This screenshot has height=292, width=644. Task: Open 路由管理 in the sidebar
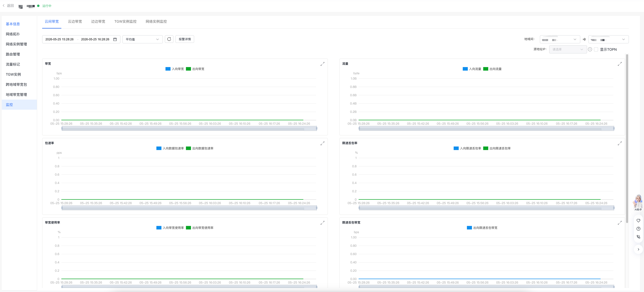[x=19, y=54]
